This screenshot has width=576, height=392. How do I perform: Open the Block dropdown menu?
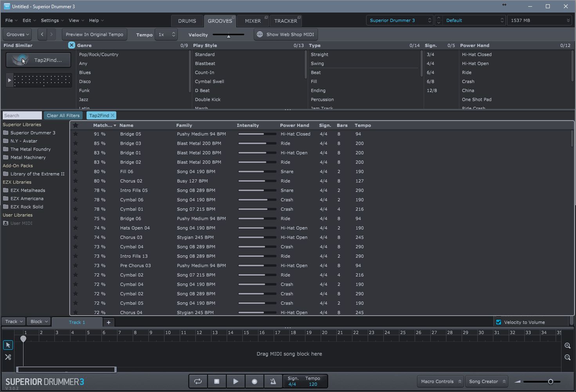click(39, 322)
